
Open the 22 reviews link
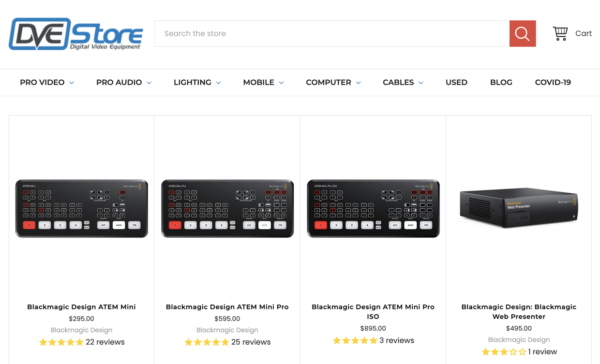pyautogui.click(x=105, y=342)
